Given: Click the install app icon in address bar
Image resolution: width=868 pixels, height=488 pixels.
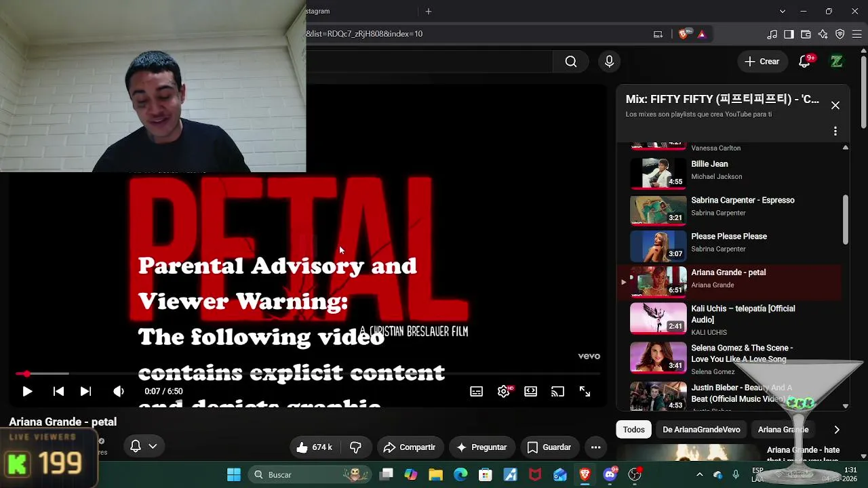Looking at the screenshot, I should 658,34.
